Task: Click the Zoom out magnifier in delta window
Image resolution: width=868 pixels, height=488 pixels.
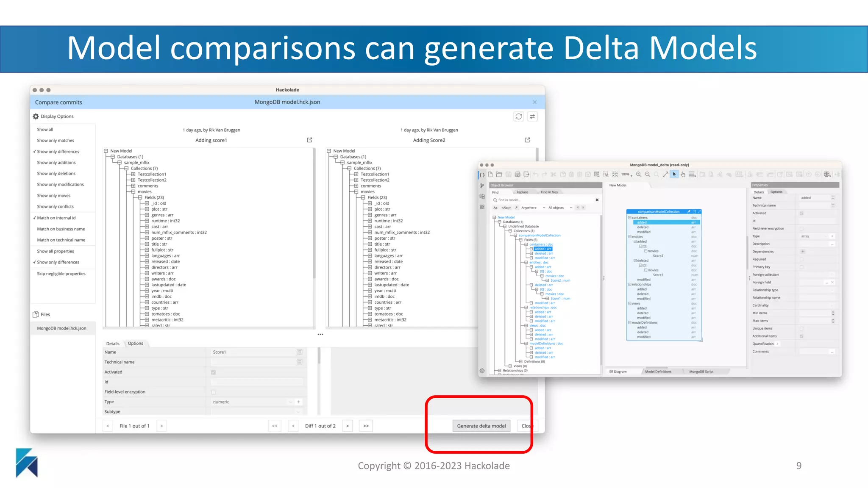Action: point(648,175)
